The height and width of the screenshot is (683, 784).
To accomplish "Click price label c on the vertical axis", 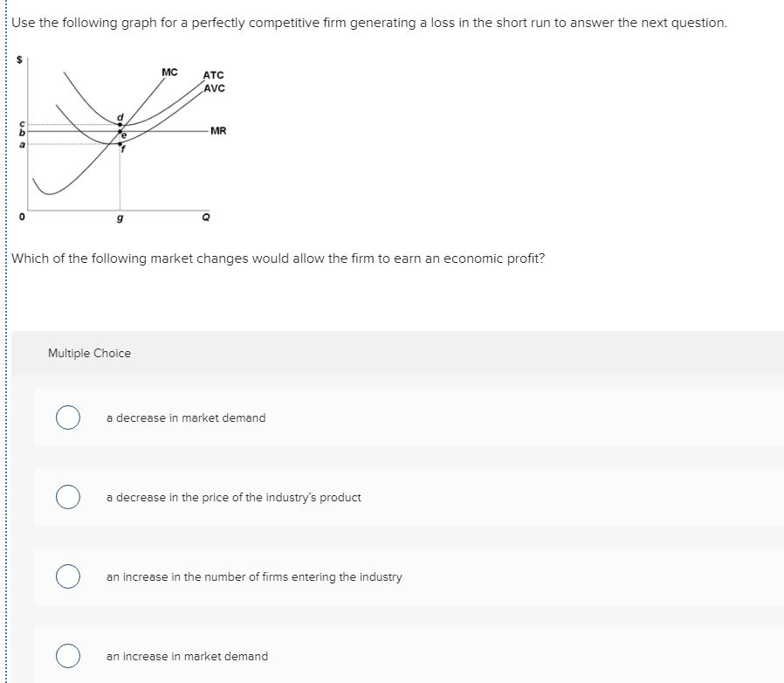I will pyautogui.click(x=23, y=124).
